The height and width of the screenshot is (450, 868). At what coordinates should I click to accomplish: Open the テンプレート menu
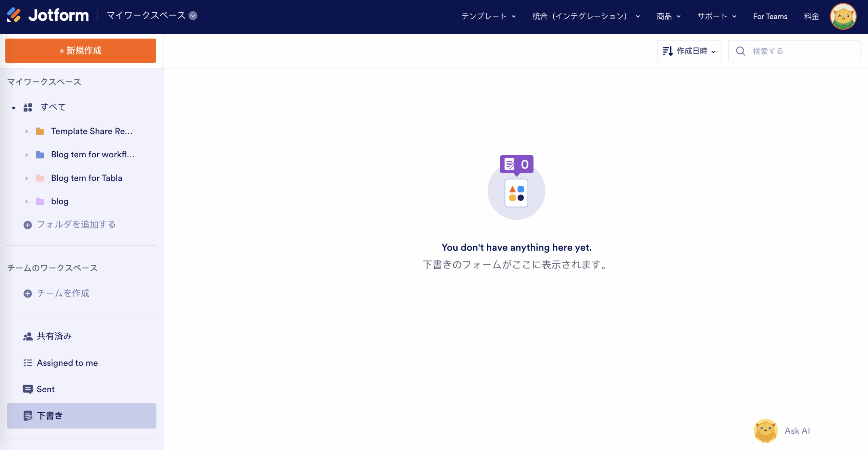(488, 16)
